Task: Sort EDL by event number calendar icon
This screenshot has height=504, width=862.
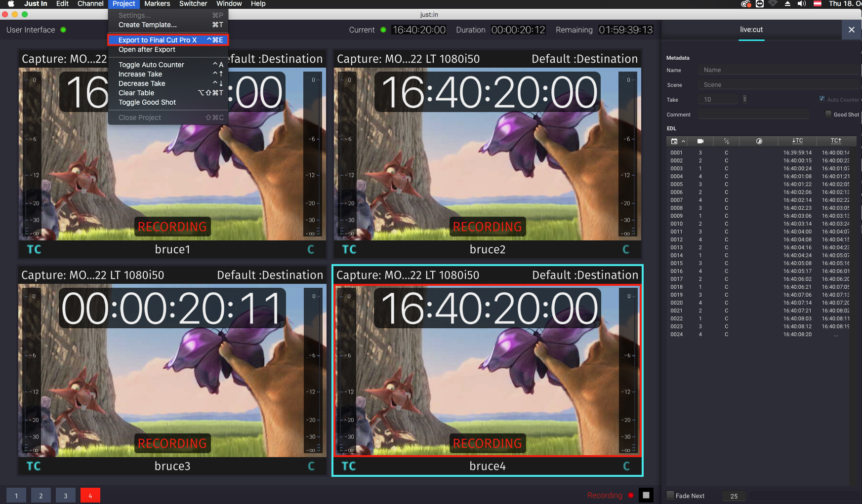Action: click(x=674, y=141)
